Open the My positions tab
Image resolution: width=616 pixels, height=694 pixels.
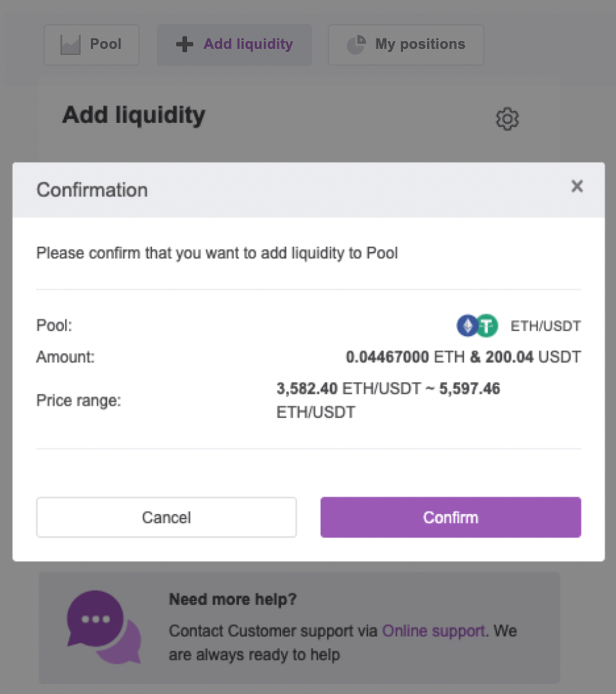(406, 45)
